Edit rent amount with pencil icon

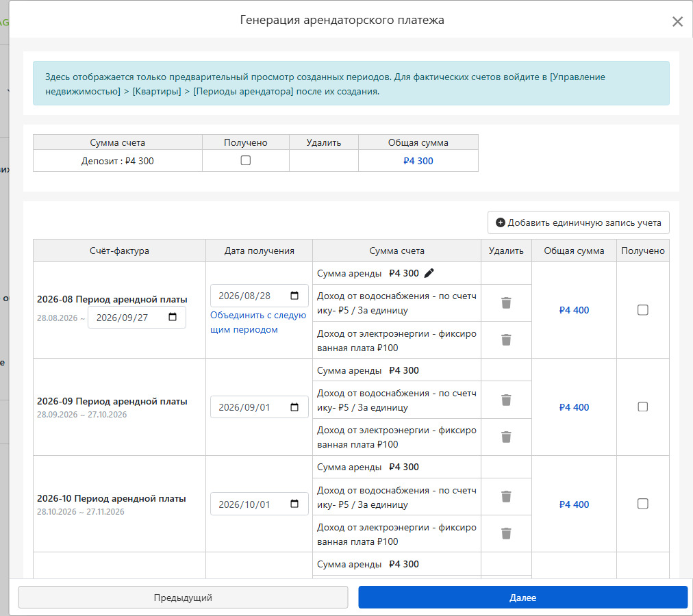tap(429, 273)
